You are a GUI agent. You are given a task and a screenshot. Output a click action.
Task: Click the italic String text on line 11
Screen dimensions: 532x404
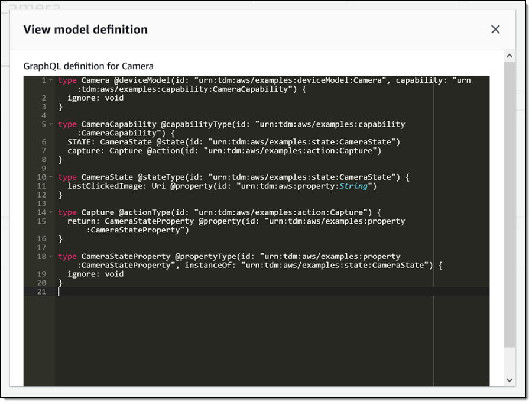point(353,186)
